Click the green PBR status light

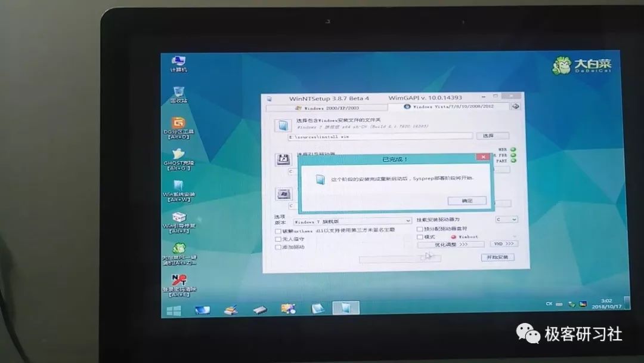(x=513, y=155)
